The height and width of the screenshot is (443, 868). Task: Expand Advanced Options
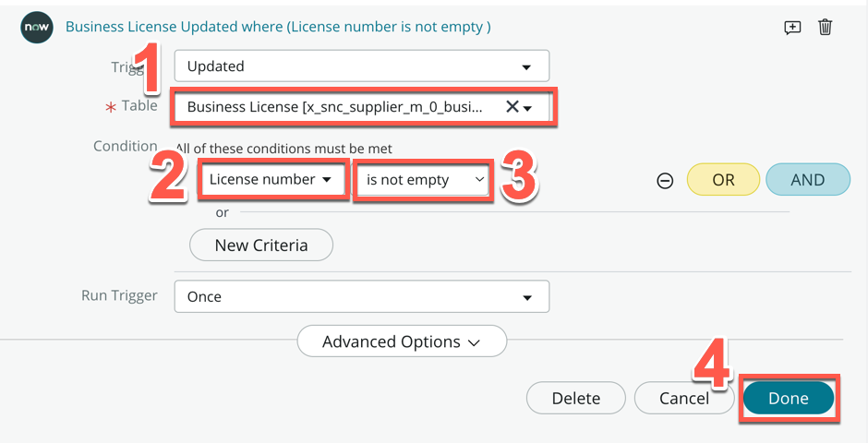401,341
